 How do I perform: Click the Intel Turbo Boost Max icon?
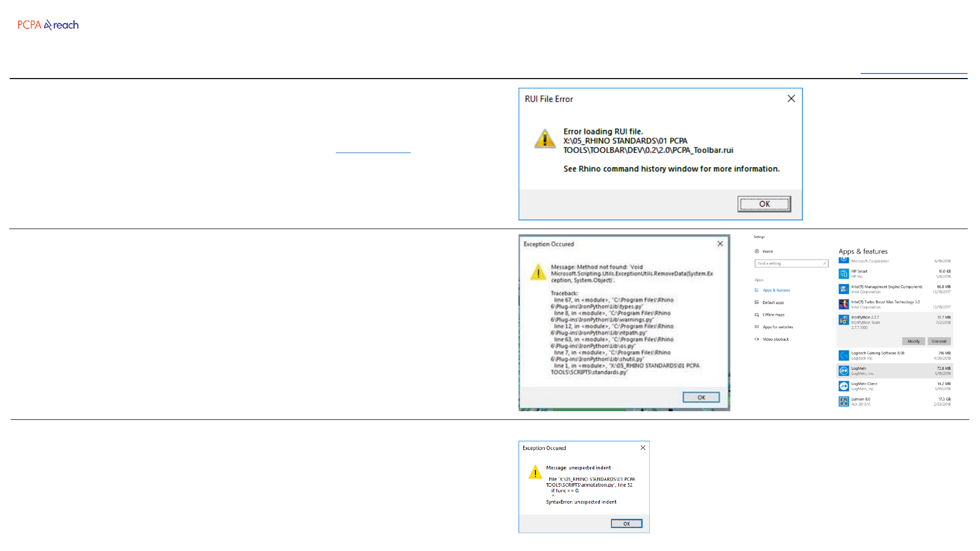(844, 305)
